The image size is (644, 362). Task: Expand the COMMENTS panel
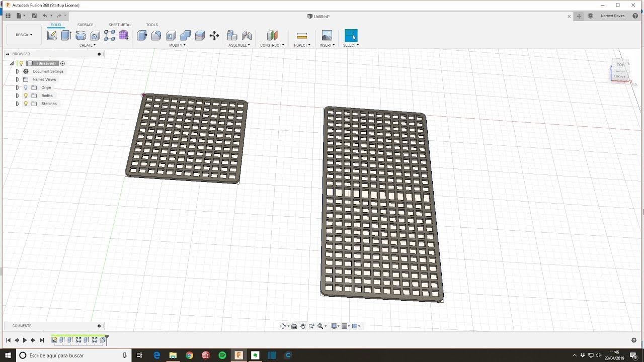coord(99,326)
